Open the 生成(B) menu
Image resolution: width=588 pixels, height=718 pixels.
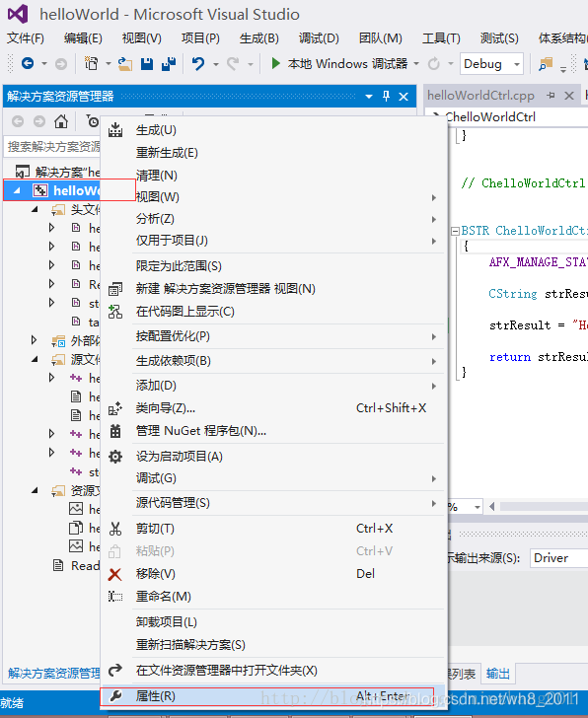[259, 38]
